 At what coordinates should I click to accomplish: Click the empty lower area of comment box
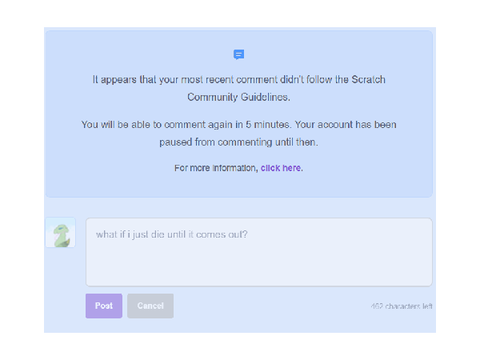pos(259,267)
